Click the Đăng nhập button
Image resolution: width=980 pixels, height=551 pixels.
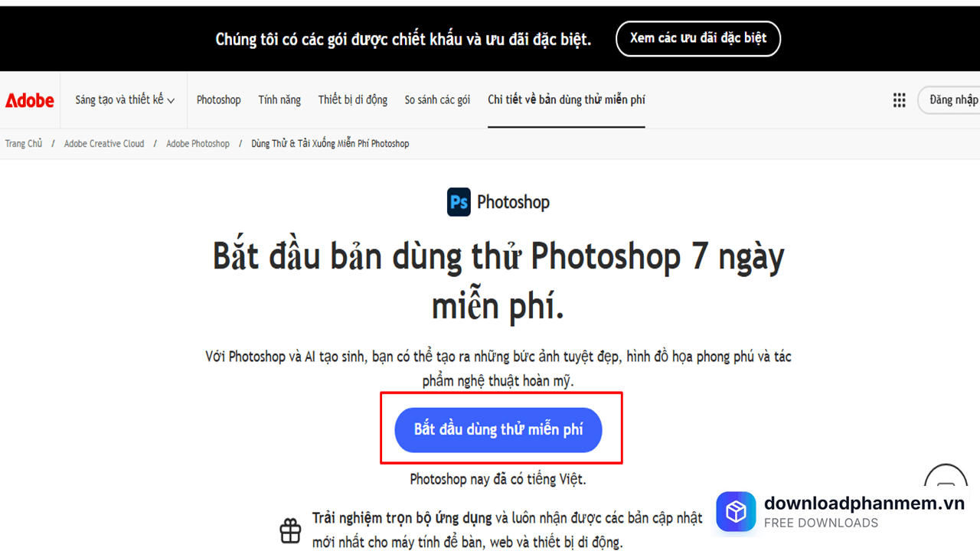949,100
